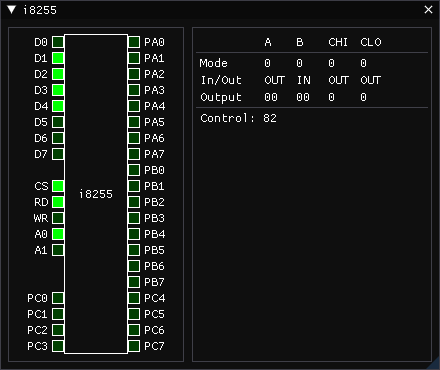Click the PA7 pin indicator
The width and height of the screenshot is (440, 370).
coord(134,154)
